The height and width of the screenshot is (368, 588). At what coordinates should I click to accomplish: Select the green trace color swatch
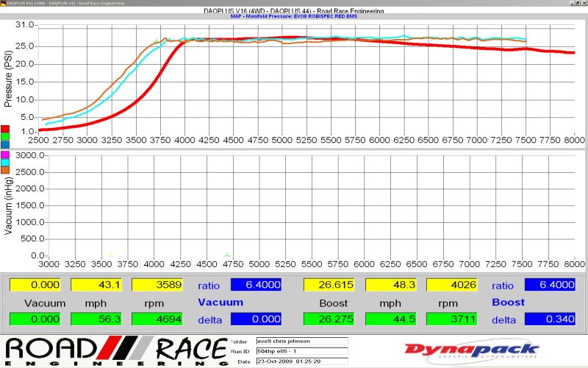(x=5, y=137)
